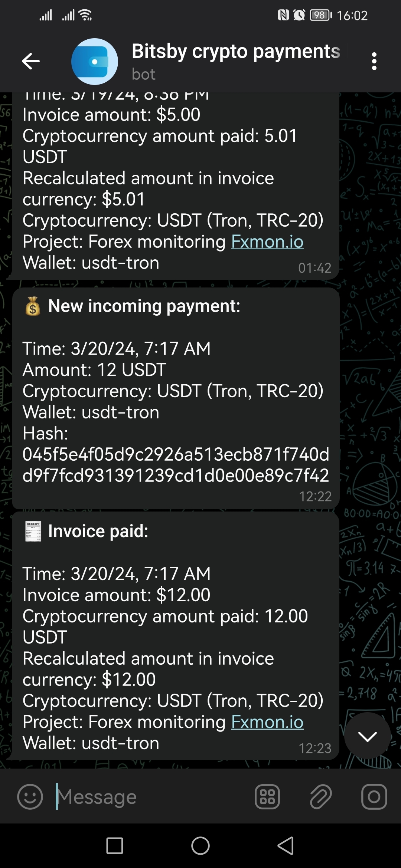Tap the Invoice paid message heading
Screen dimensions: 401x868
(x=98, y=531)
